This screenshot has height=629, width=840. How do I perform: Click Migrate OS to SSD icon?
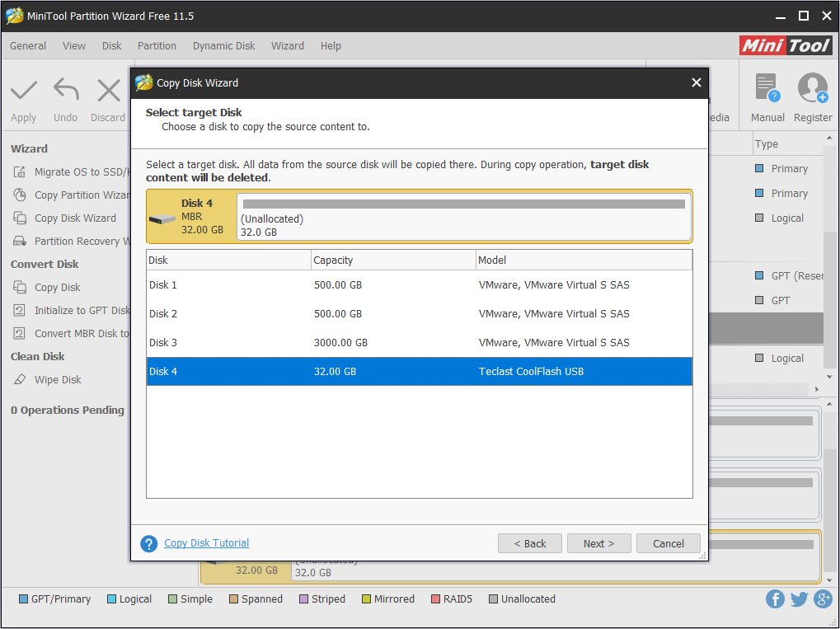click(x=20, y=172)
